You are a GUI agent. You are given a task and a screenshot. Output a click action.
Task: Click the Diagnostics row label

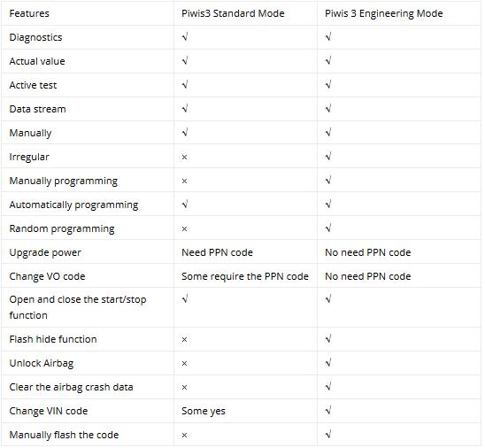coord(35,37)
